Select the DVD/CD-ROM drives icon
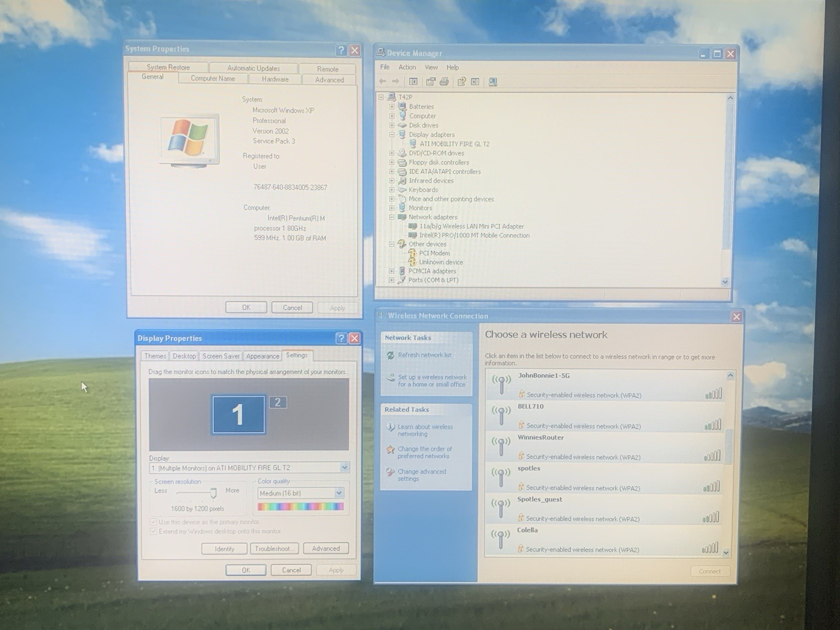The image size is (840, 630). (x=402, y=153)
